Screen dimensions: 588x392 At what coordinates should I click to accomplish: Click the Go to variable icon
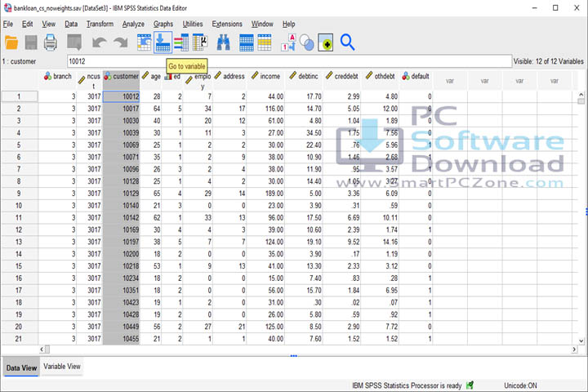pyautogui.click(x=163, y=42)
